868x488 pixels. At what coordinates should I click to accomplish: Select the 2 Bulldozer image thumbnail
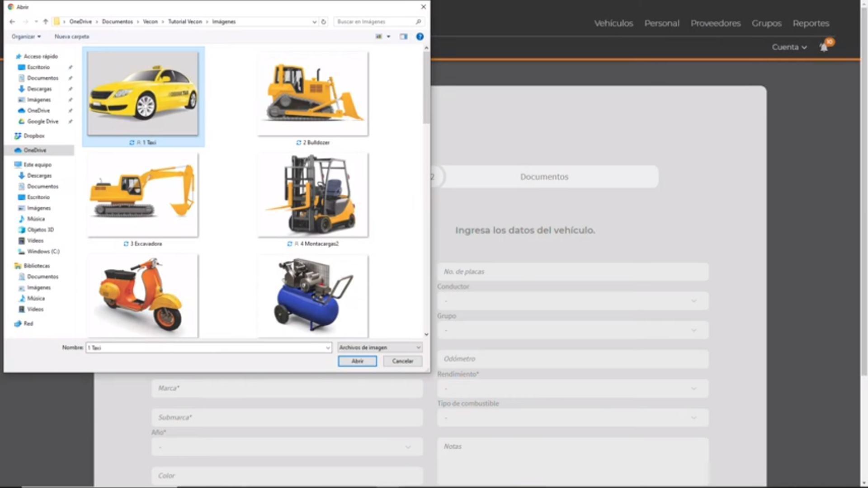[x=313, y=94]
